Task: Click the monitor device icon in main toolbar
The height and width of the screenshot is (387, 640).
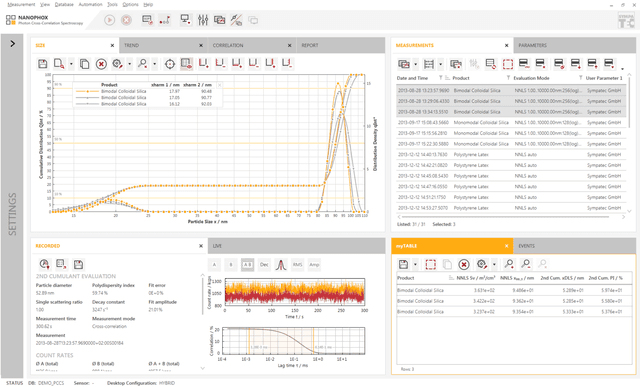Action: tap(186, 20)
